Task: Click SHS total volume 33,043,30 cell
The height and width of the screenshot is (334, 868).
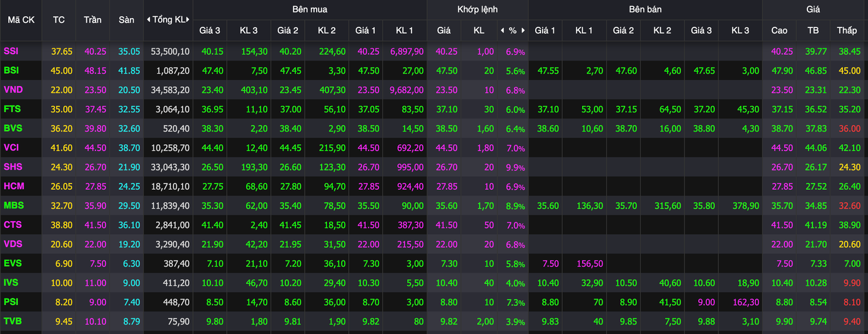Action: (170, 167)
